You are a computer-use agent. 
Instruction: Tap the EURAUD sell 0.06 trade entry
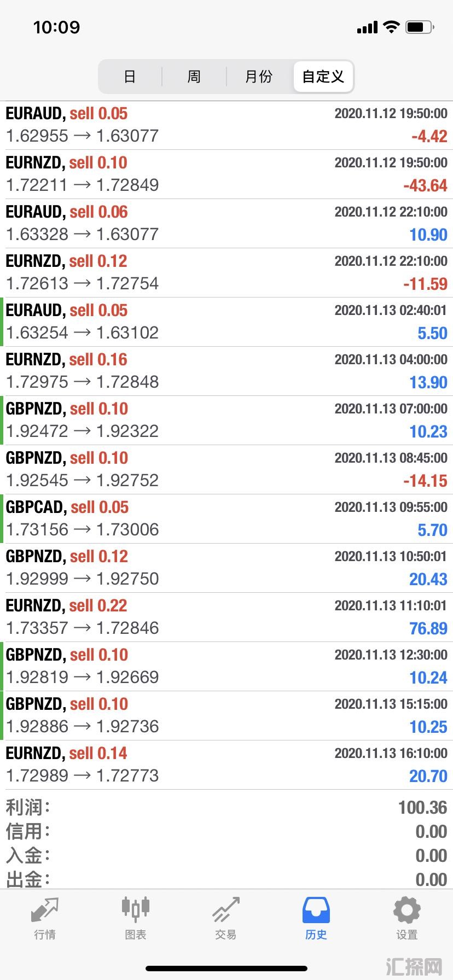tap(226, 223)
